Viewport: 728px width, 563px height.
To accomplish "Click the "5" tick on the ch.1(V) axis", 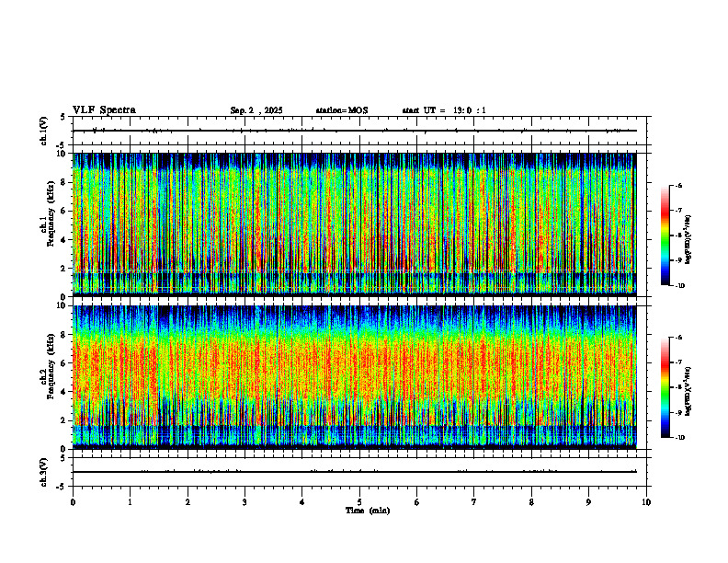I will tap(63, 117).
